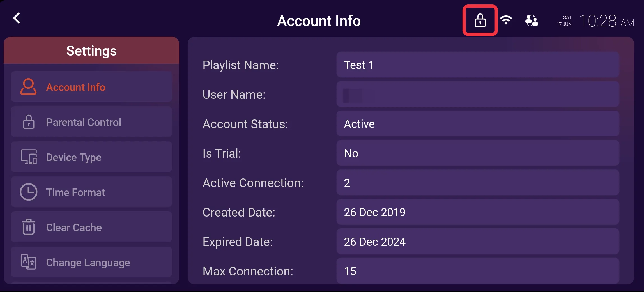Image resolution: width=644 pixels, height=292 pixels.
Task: Choose the Change Language entry
Action: [91, 262]
